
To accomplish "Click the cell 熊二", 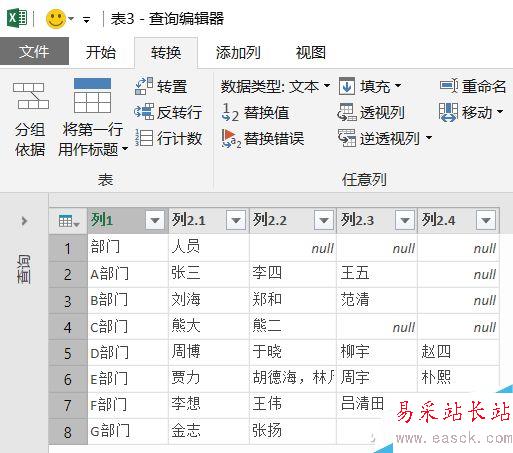I will 293,326.
